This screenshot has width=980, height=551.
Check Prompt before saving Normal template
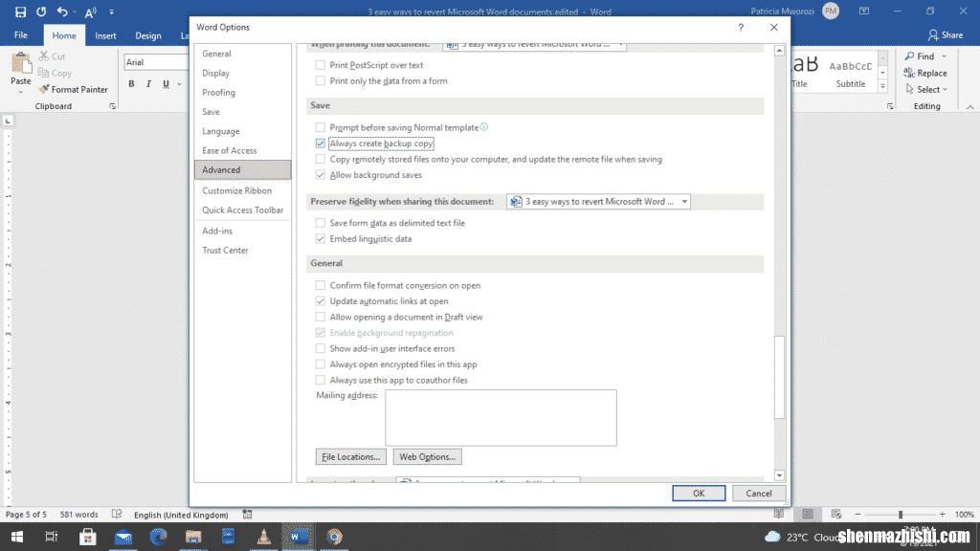[321, 127]
